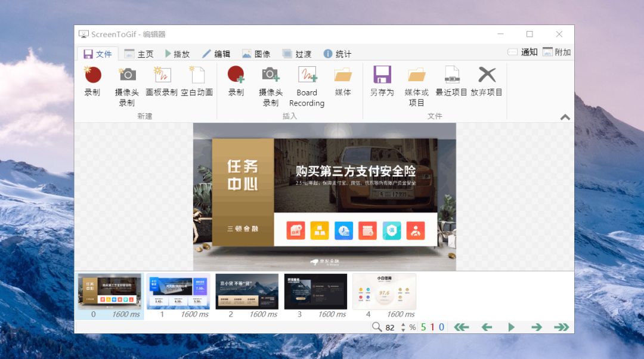
Task: Go to the next frame
Action: point(537,327)
